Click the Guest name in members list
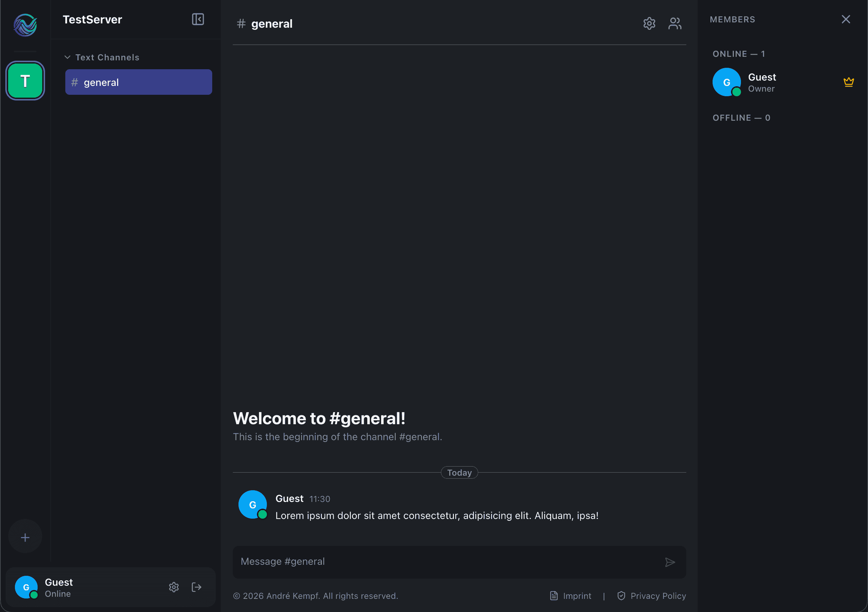868x612 pixels. click(762, 77)
